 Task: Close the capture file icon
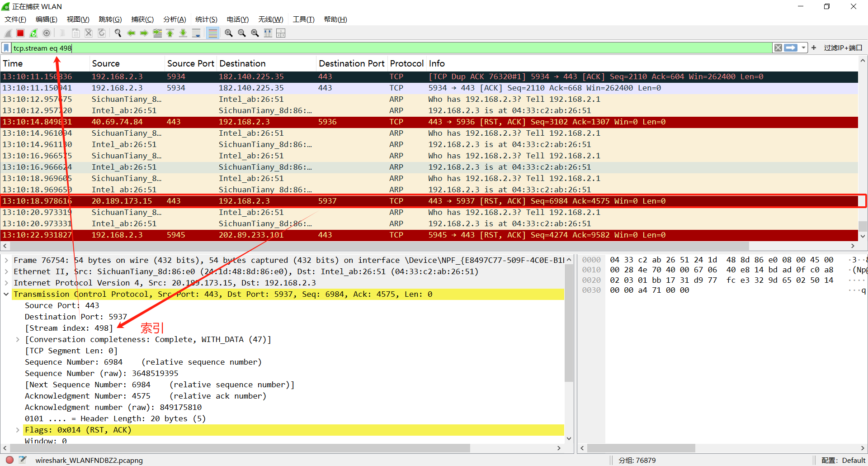pyautogui.click(x=89, y=33)
